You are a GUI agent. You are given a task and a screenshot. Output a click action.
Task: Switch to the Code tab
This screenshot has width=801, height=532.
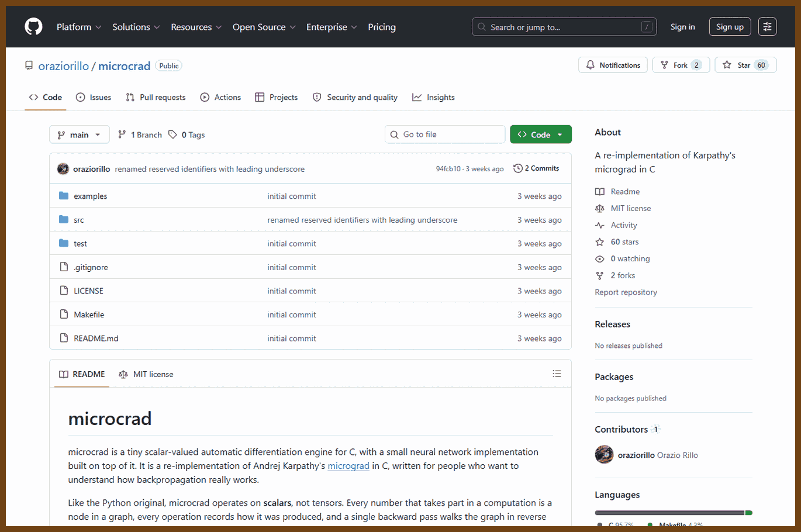[46, 98]
